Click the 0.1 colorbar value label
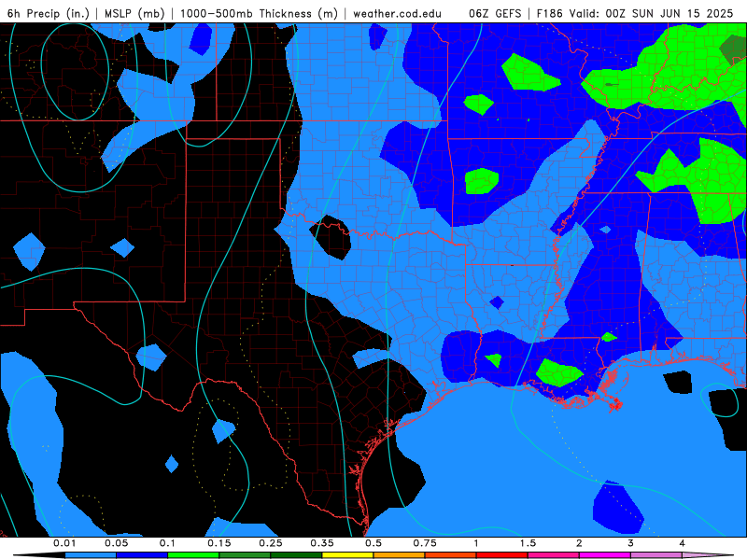Screen dimensions: 747x560 [x=167, y=543]
